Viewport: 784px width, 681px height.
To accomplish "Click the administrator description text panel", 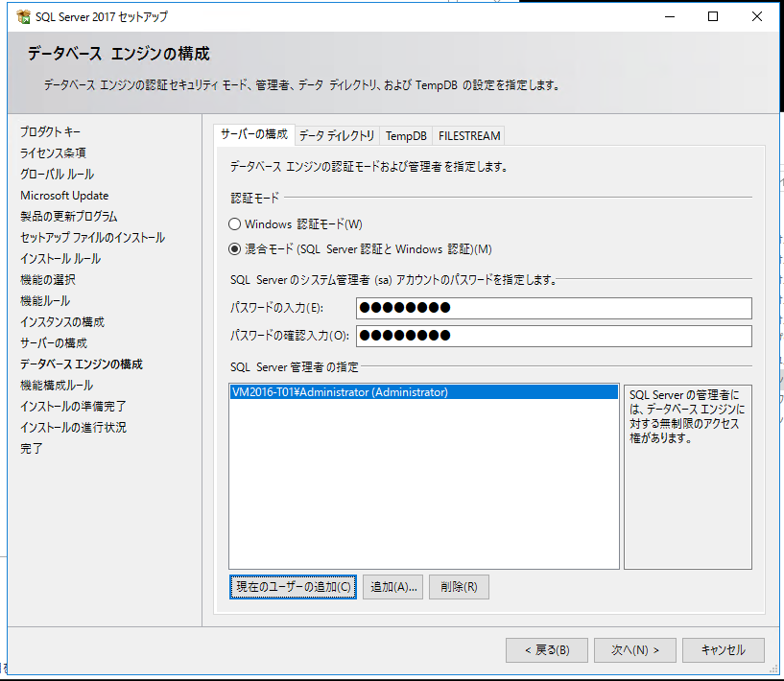I will [688, 477].
